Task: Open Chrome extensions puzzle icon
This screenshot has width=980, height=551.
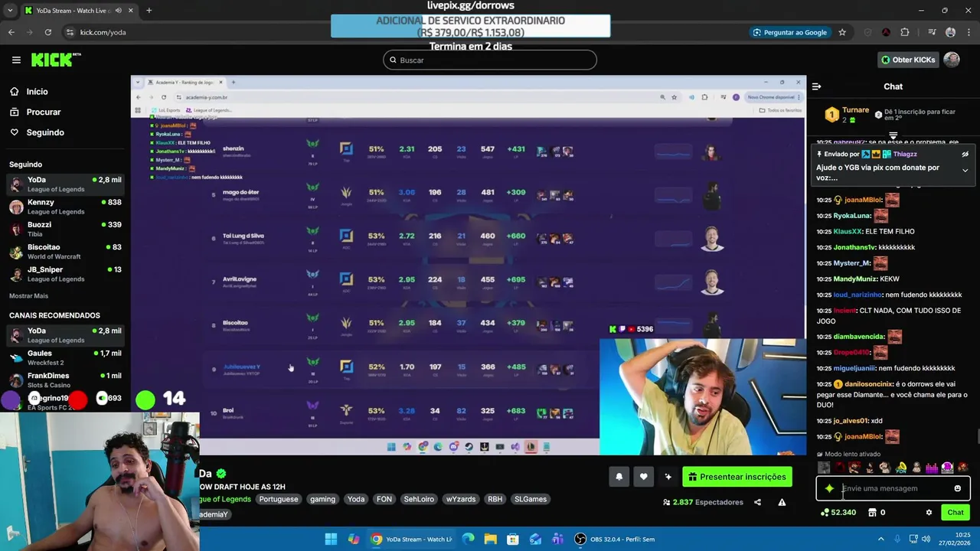Action: (905, 32)
